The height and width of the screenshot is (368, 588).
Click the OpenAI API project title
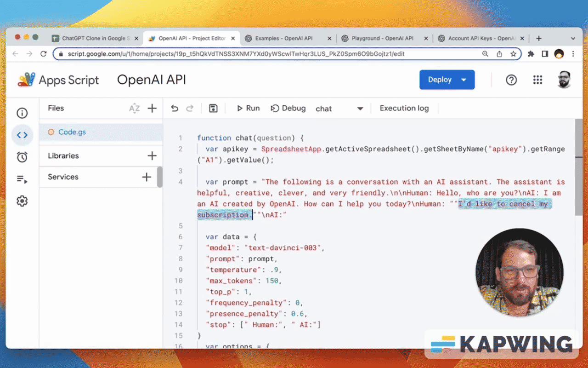(x=152, y=80)
